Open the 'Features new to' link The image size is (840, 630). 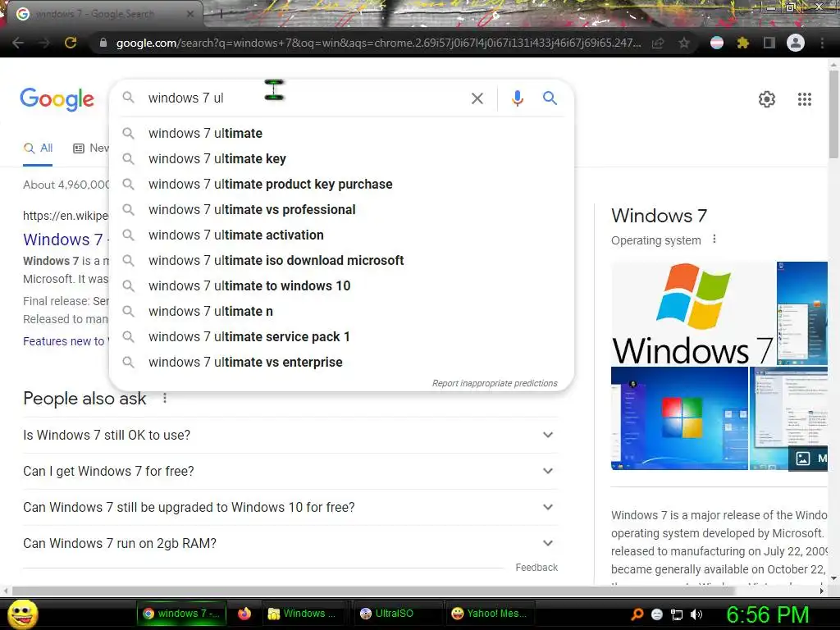66,341
